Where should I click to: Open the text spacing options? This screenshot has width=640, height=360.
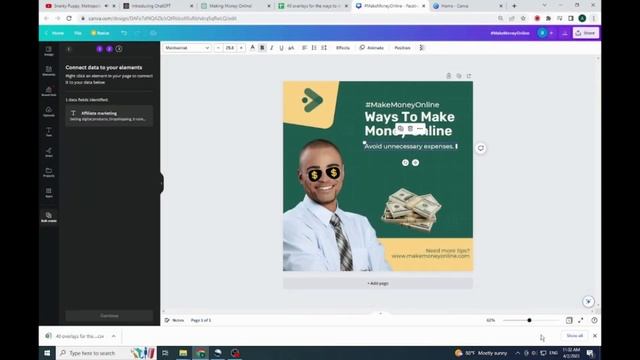click(324, 48)
